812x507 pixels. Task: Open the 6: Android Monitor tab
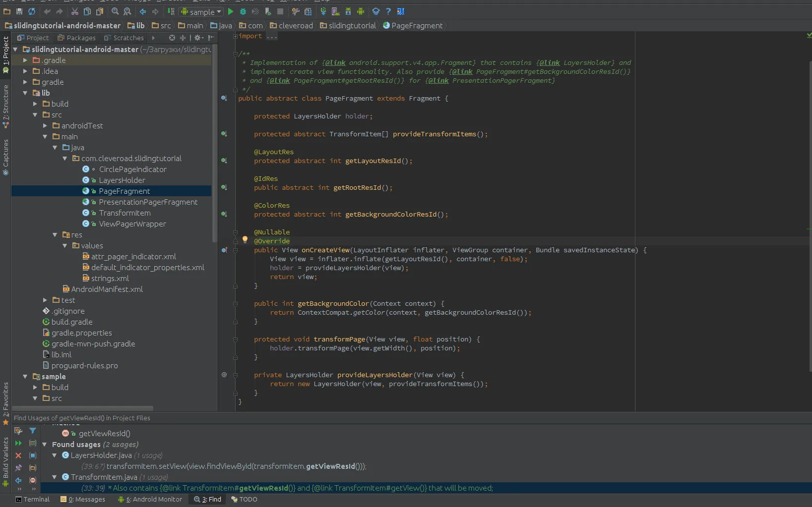(150, 499)
